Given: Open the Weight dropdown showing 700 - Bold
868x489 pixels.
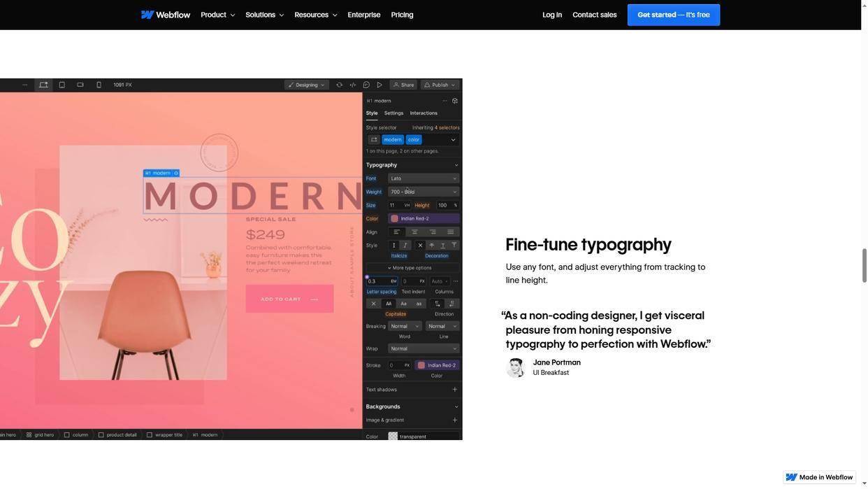Looking at the screenshot, I should (x=424, y=192).
